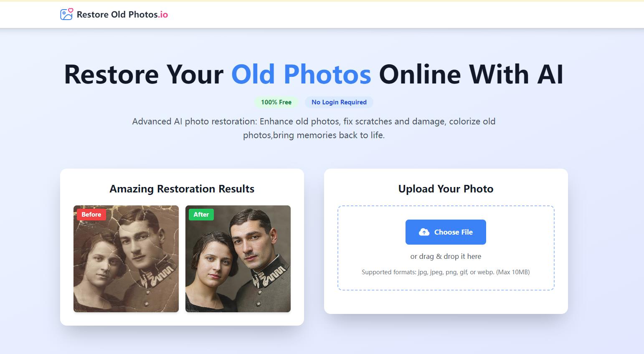Image resolution: width=644 pixels, height=354 pixels.
Task: Select the damaged Before photo thumbnail
Action: tap(126, 267)
